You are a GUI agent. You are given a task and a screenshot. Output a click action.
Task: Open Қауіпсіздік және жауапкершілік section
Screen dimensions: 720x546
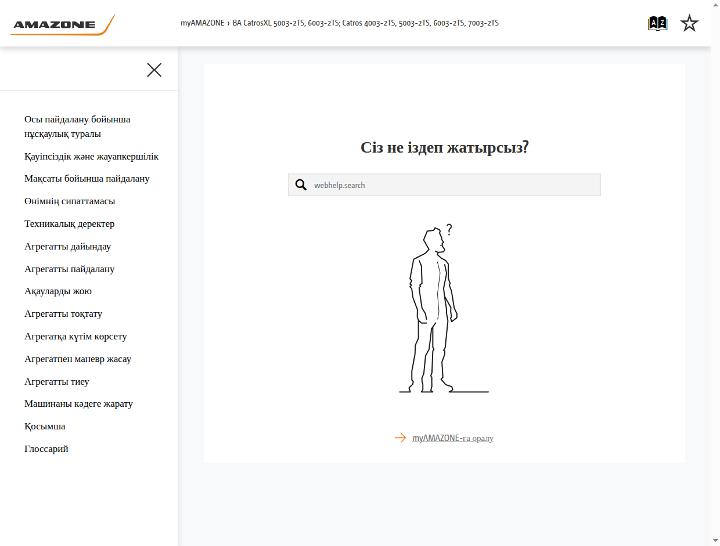[91, 157]
